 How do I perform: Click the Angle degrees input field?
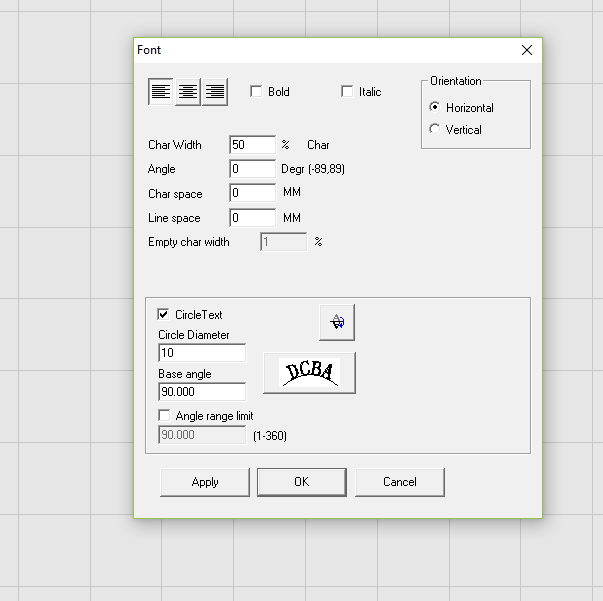[x=252, y=169]
